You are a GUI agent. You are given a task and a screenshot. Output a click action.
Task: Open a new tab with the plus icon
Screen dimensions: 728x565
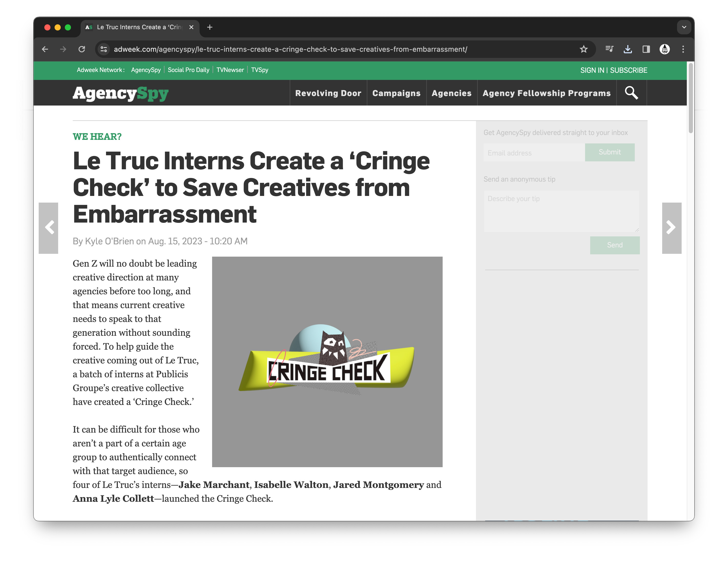(x=210, y=27)
